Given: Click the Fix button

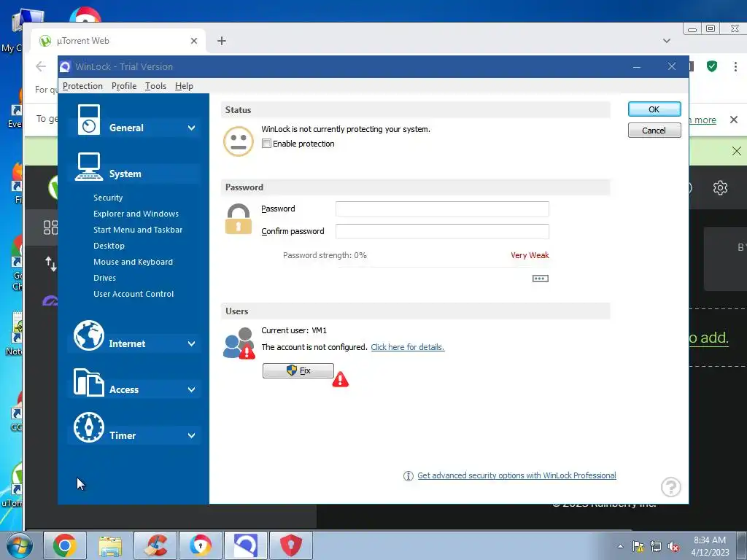Looking at the screenshot, I should point(298,370).
